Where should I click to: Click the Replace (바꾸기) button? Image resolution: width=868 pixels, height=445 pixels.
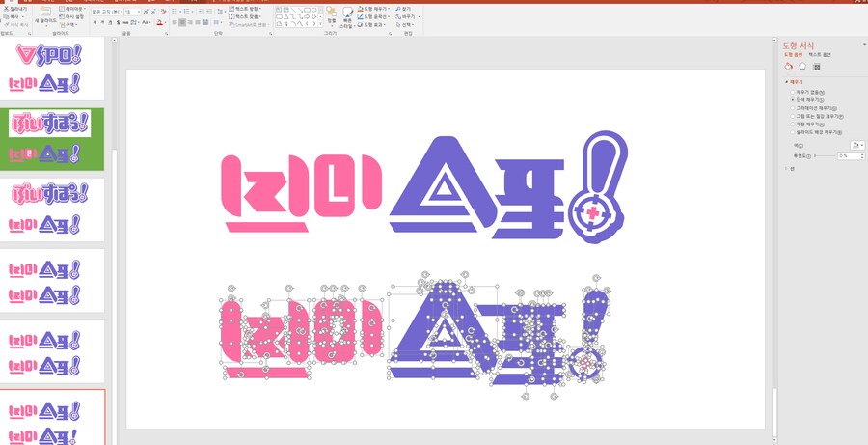406,16
